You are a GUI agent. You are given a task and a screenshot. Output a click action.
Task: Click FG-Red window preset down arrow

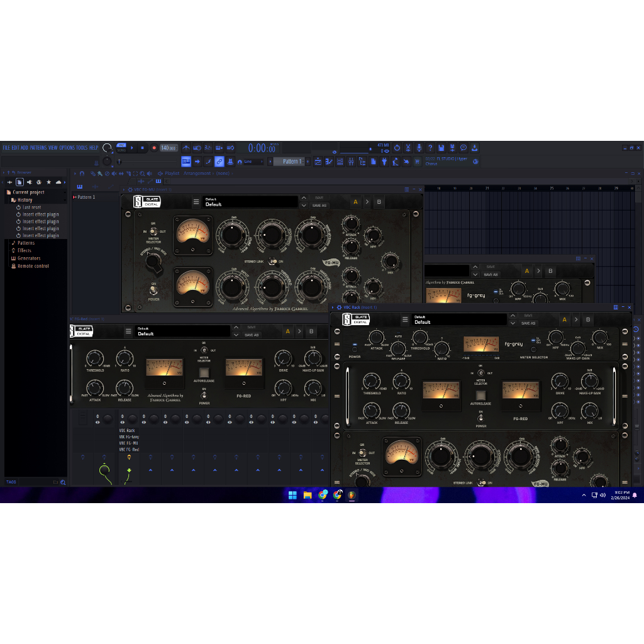pyautogui.click(x=236, y=335)
